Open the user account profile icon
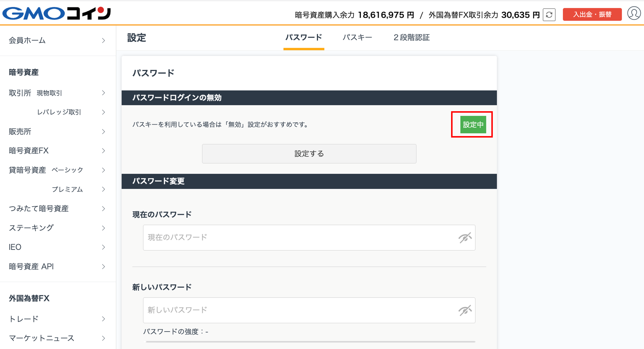Viewport: 644px width, 349px height. (634, 13)
